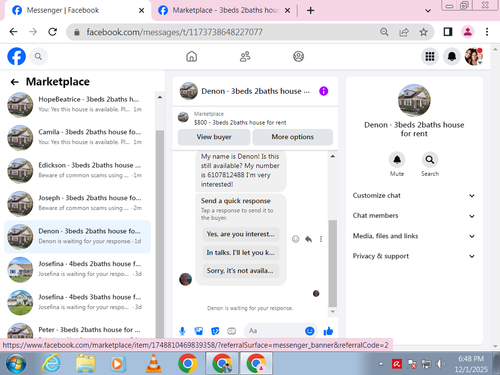The image size is (500, 375).
Task: Open Camila conversation
Action: click(x=77, y=137)
